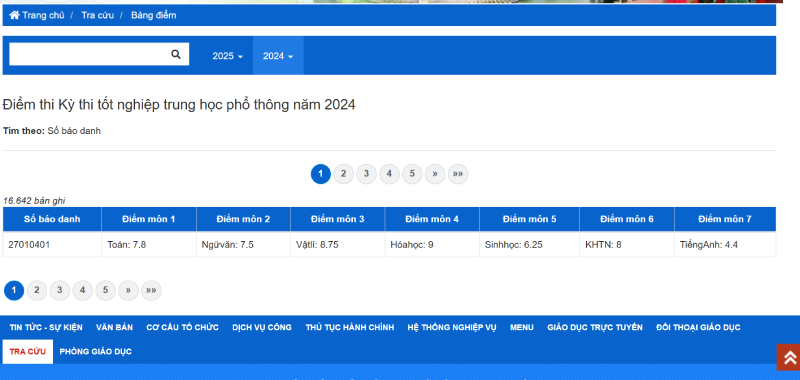Click next page arrow in top pagination
Screen dimensions: 800x380
point(435,174)
